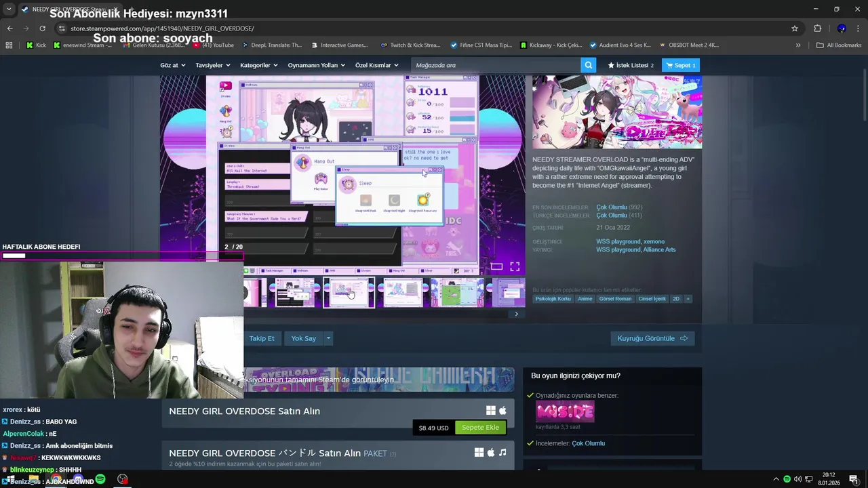Open the apps grid icon in bookmarks bar
This screenshot has height=488, width=868.
pos(9,45)
